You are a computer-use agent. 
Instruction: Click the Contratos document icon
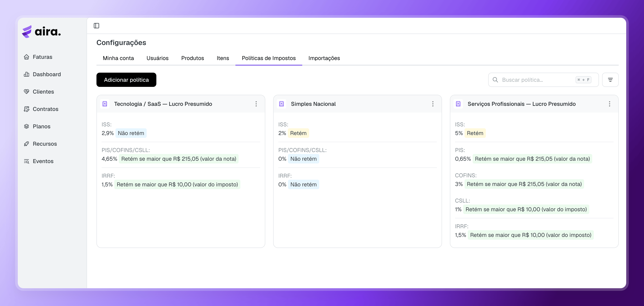26,109
